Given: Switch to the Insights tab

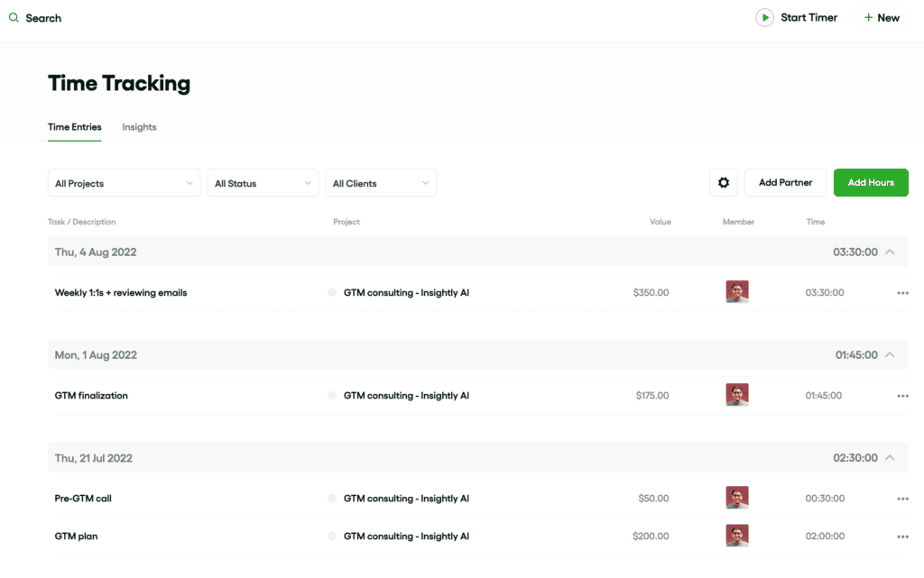Looking at the screenshot, I should (139, 127).
